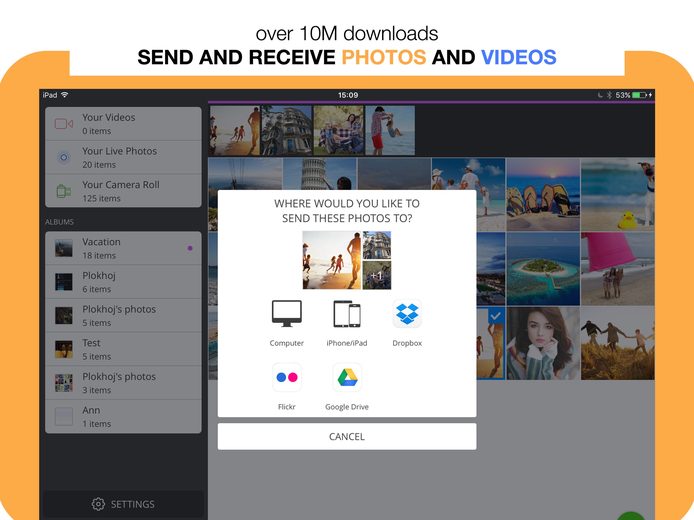Click the Live Photos circle icon
Screen dimensions: 694x520
pos(64,157)
